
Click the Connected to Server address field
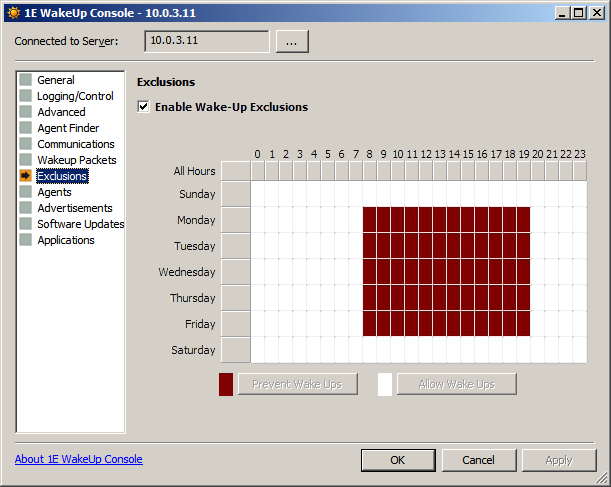click(206, 41)
